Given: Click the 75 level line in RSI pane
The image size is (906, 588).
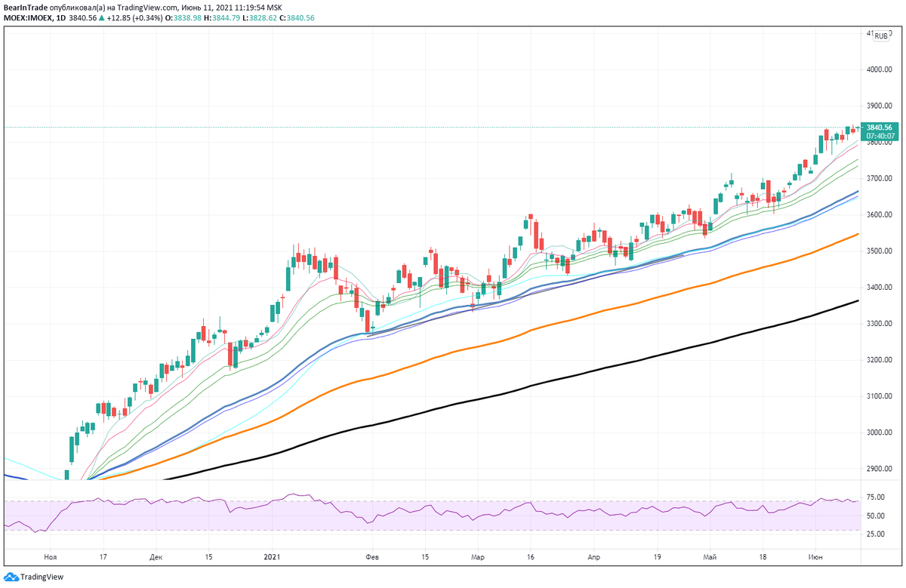Looking at the screenshot, I should [x=453, y=499].
